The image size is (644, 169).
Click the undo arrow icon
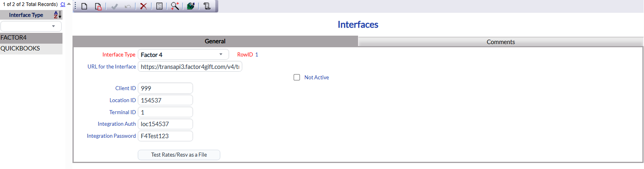pos(128,6)
